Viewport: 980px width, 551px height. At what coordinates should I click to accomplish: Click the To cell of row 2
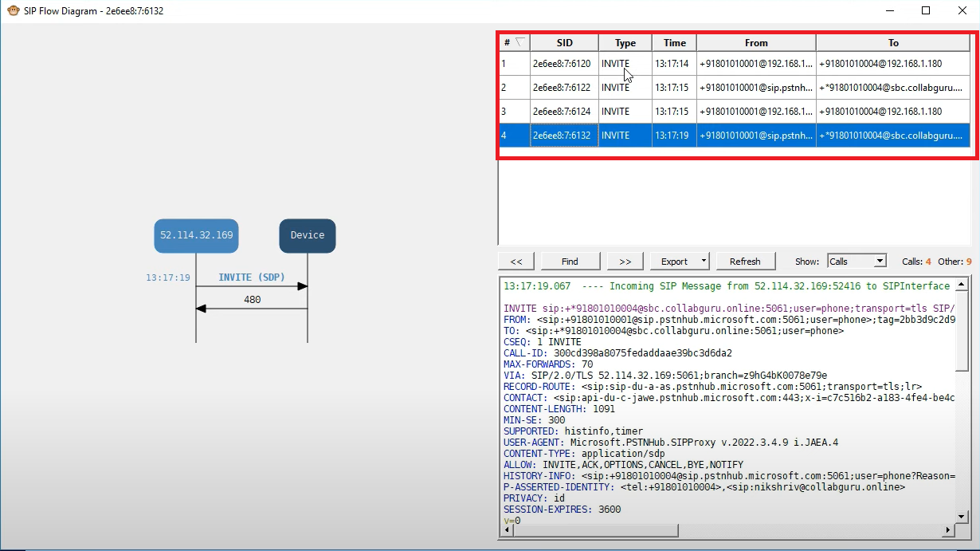pyautogui.click(x=893, y=88)
